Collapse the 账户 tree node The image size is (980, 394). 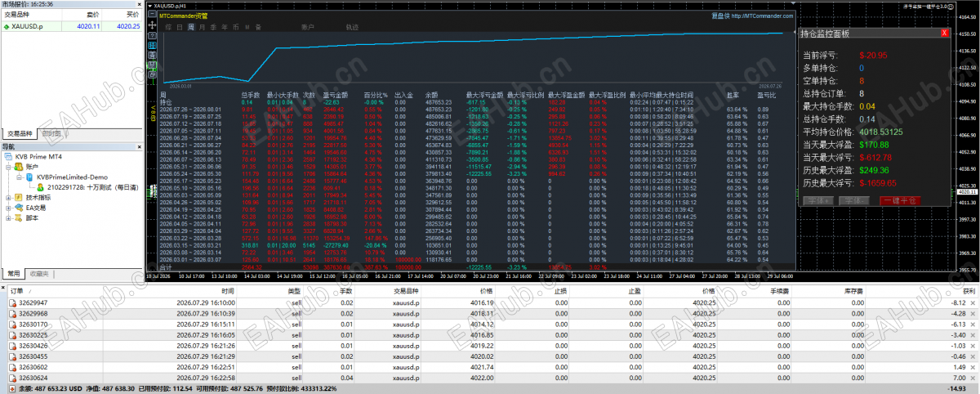point(8,166)
